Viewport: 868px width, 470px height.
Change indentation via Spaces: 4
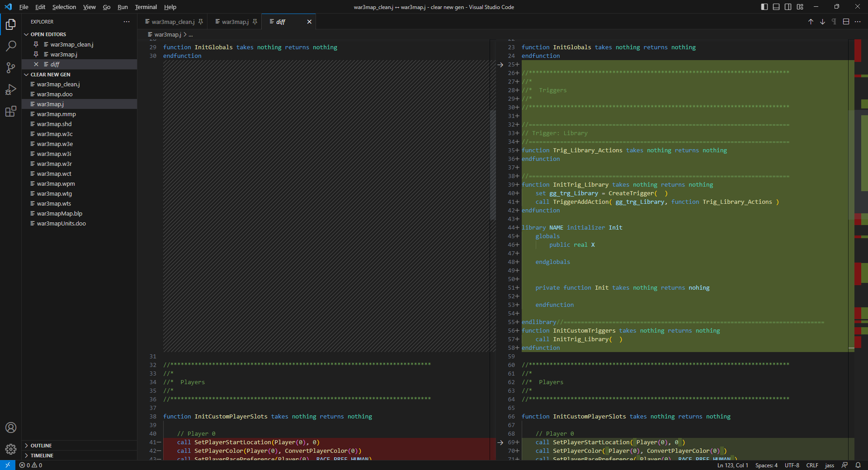pos(766,465)
